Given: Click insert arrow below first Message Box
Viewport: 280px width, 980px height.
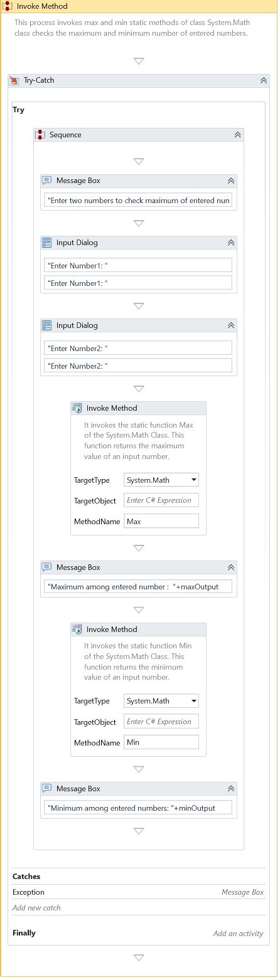Looking at the screenshot, I should click(x=139, y=223).
